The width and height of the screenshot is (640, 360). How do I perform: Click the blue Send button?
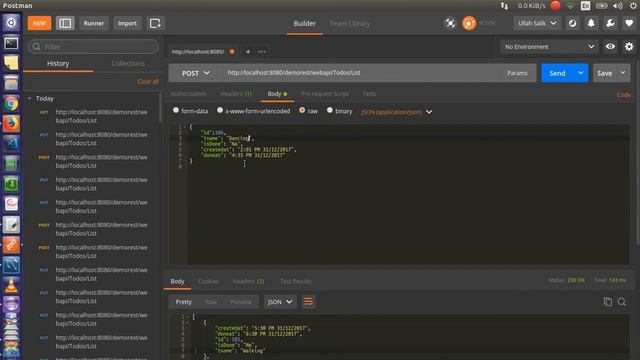[557, 73]
